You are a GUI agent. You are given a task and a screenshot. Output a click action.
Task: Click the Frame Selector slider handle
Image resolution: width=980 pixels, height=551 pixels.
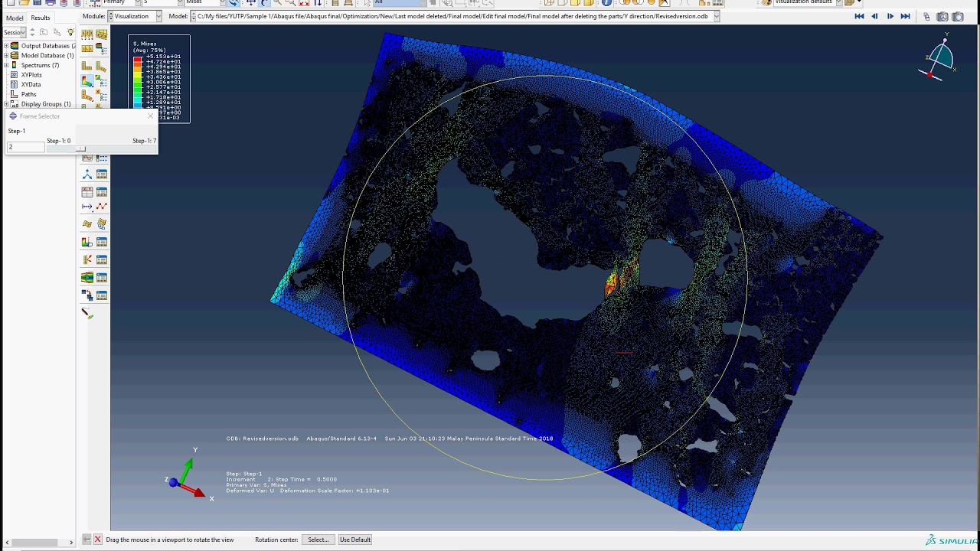point(80,148)
